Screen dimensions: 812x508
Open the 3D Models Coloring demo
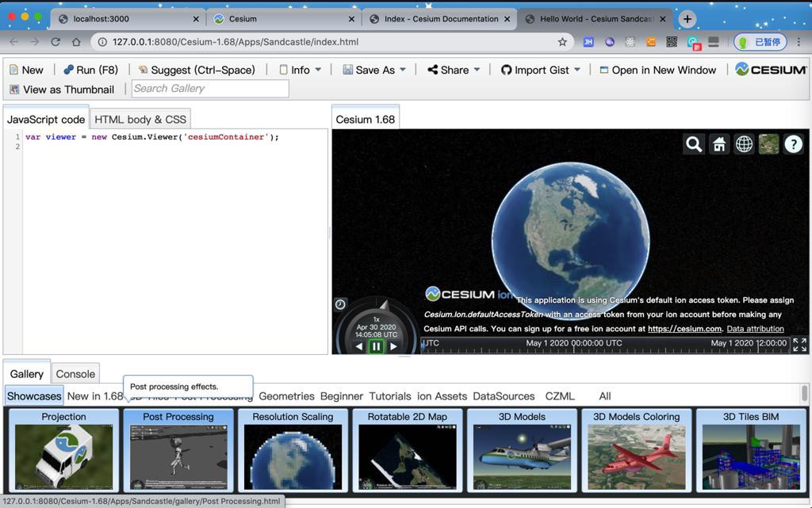point(637,450)
